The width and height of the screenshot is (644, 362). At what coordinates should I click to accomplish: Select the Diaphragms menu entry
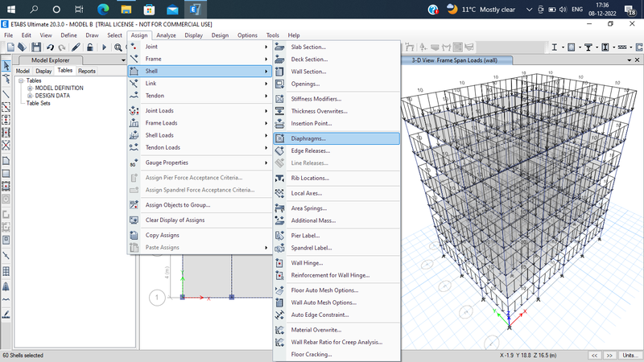tap(336, 138)
